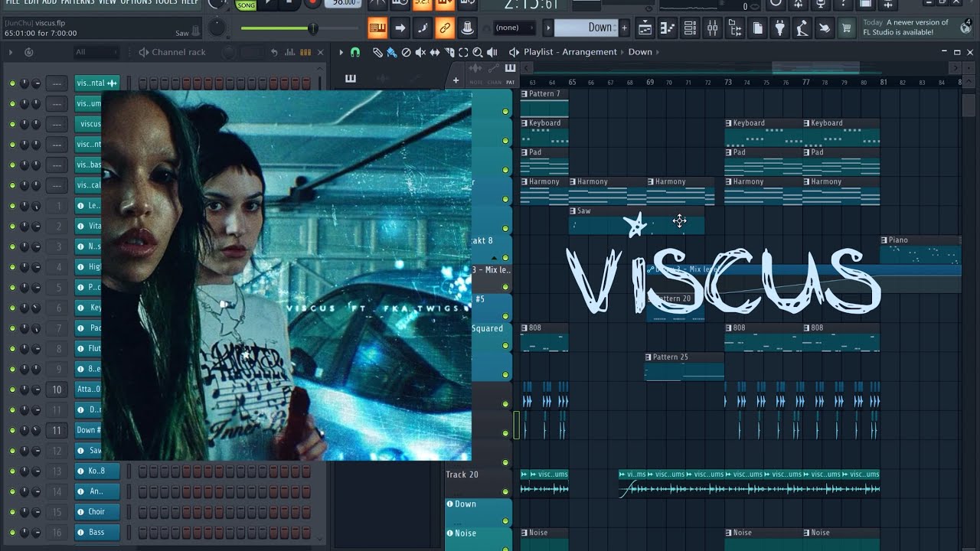Open the Plugin picker plug icon
This screenshot has height=551, width=980.
pyautogui.click(x=779, y=28)
